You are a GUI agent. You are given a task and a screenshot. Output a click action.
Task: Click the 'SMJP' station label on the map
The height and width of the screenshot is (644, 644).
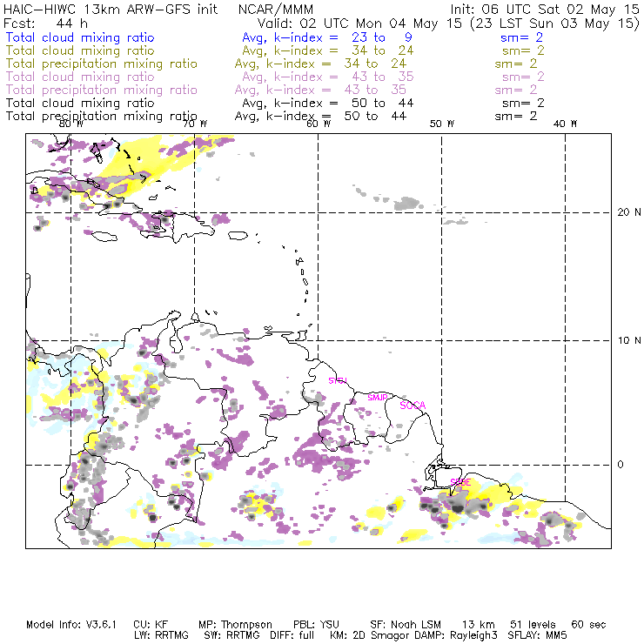[378, 397]
